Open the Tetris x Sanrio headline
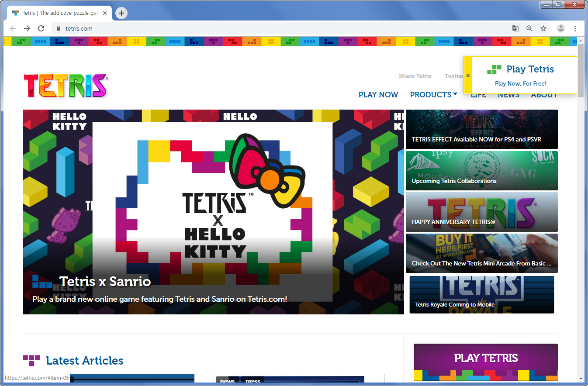 pyautogui.click(x=105, y=282)
